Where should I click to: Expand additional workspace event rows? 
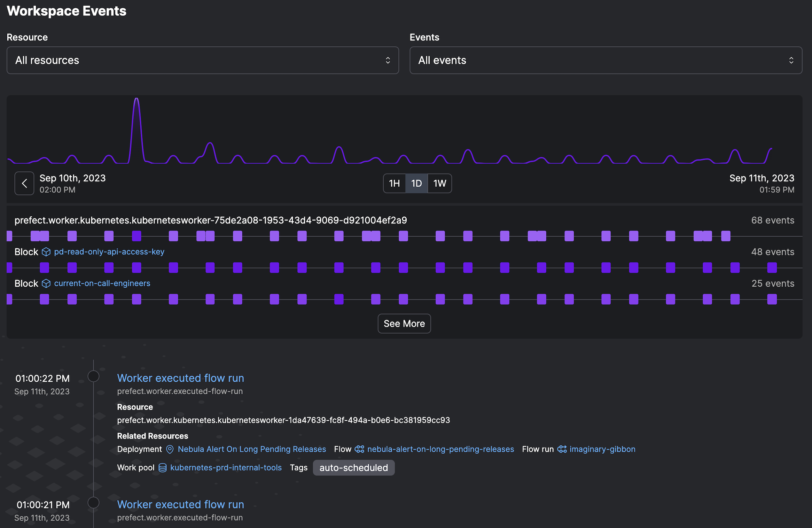[404, 323]
